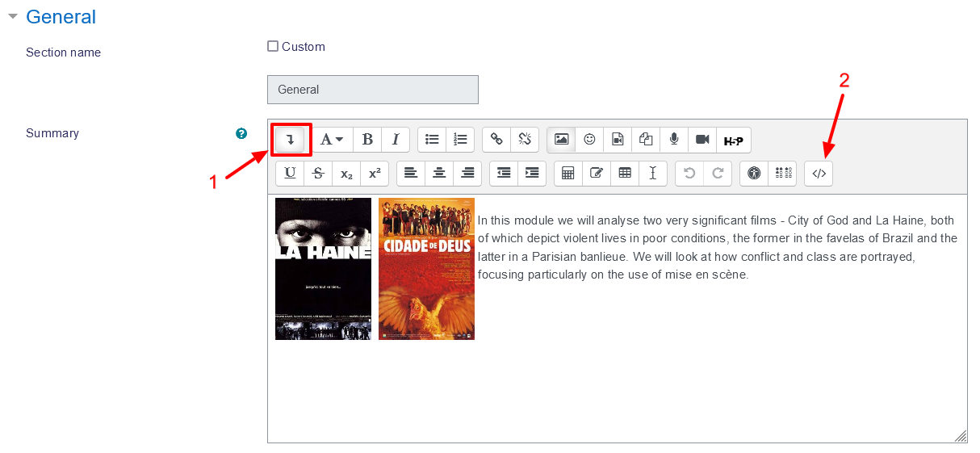Viewport: 980px width, 453px height.
Task: Click inside the summary paragraph text
Action: tap(718, 247)
